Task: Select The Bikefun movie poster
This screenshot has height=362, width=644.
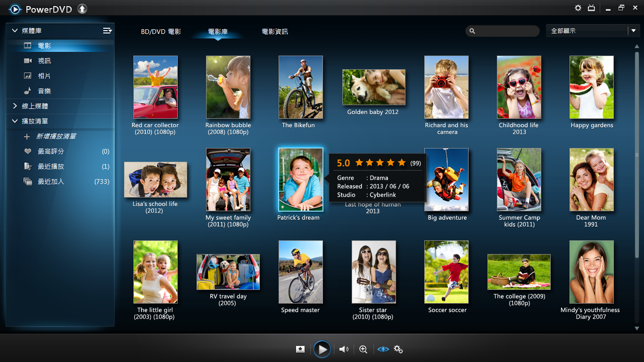Action: (301, 87)
